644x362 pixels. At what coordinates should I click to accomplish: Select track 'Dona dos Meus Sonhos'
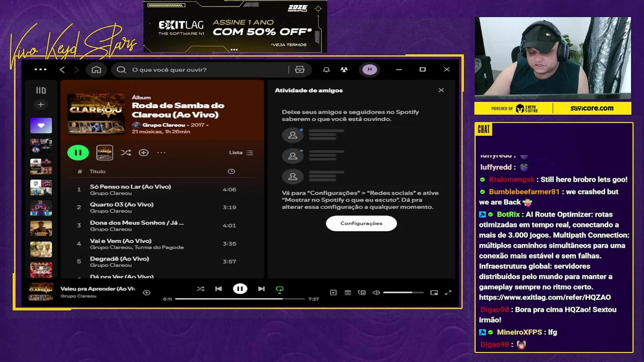162,225
